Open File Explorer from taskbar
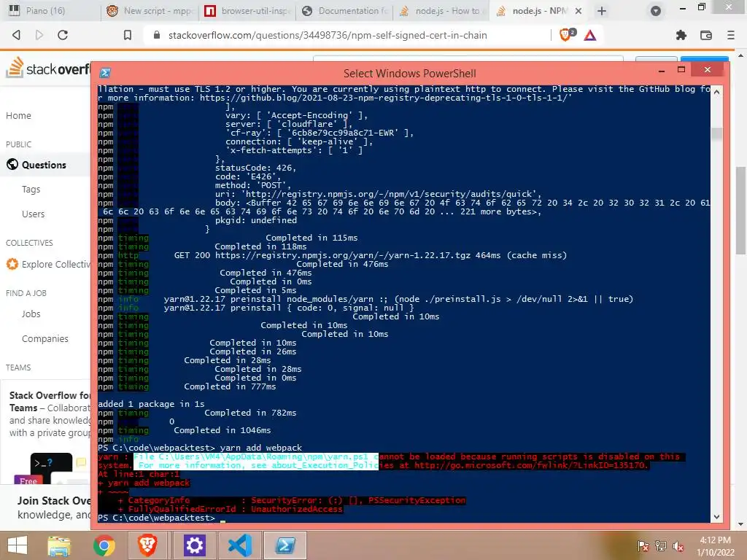Image resolution: width=747 pixels, height=560 pixels. tap(58, 545)
